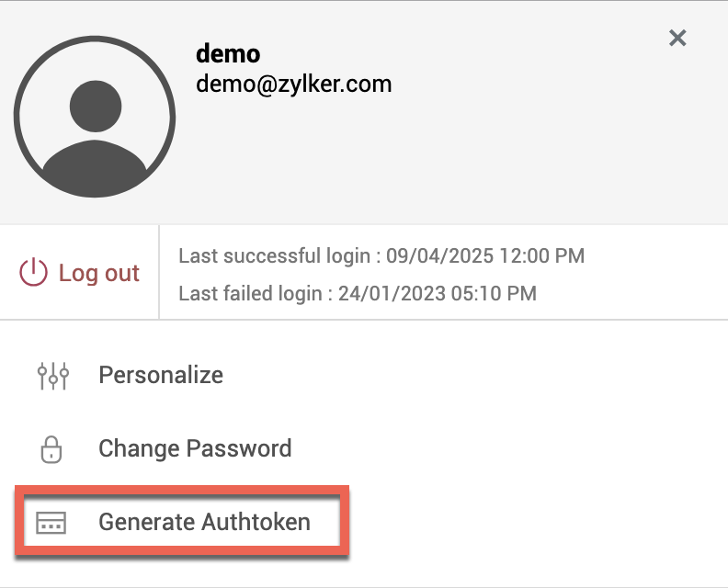Choose Generate Authtoken from the menu

tap(204, 523)
